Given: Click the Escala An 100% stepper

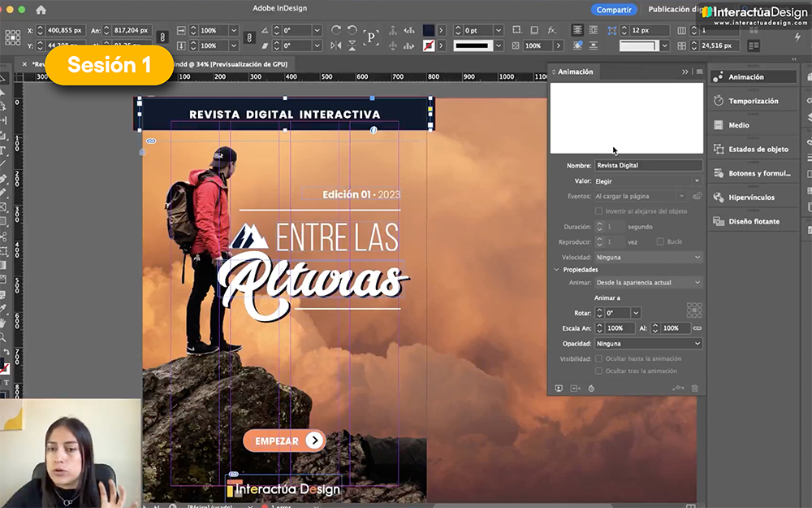Looking at the screenshot, I should pyautogui.click(x=599, y=328).
